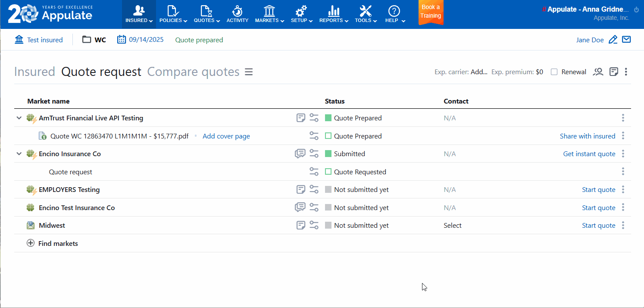
Task: Click the users icon next to Renewal
Action: click(x=598, y=72)
